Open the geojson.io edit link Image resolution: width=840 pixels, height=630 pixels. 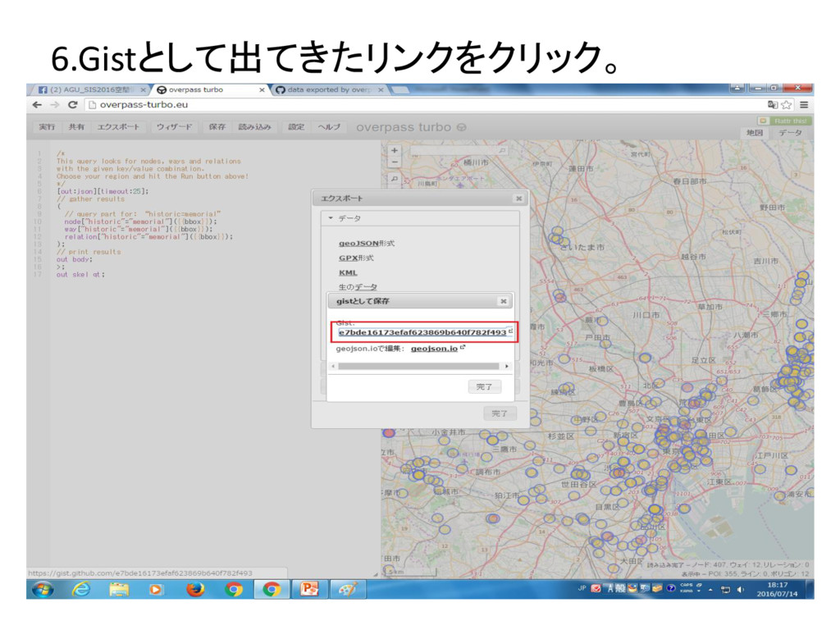pos(434,349)
